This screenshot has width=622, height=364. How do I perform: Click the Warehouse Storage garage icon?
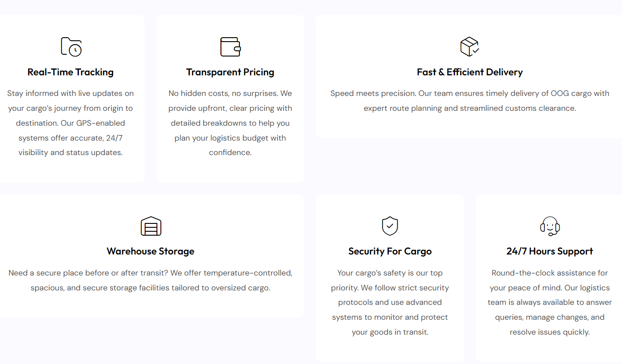(x=151, y=226)
